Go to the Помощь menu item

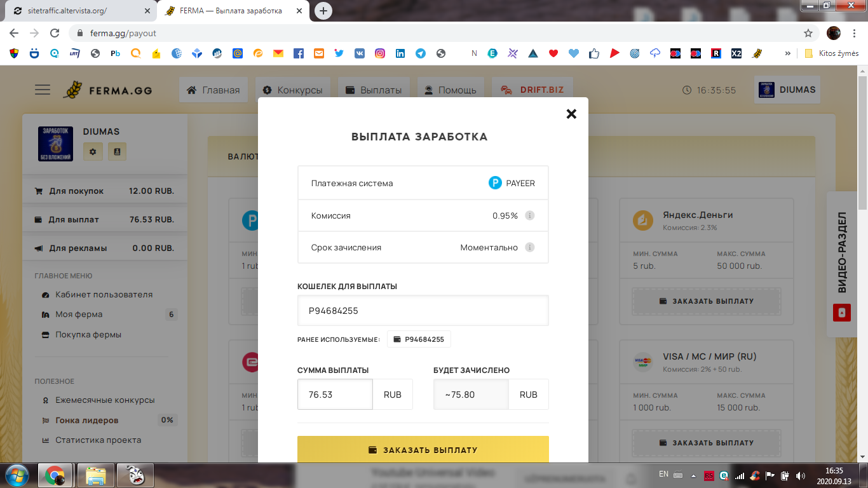(x=451, y=90)
